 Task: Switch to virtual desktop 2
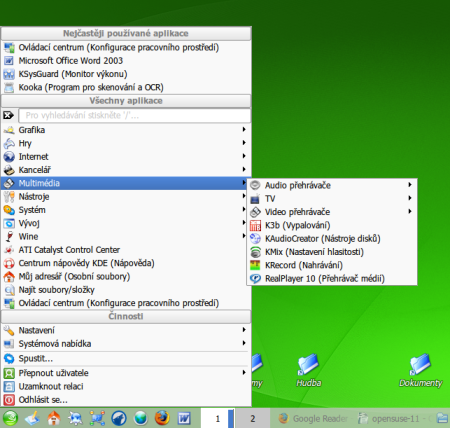(x=252, y=418)
